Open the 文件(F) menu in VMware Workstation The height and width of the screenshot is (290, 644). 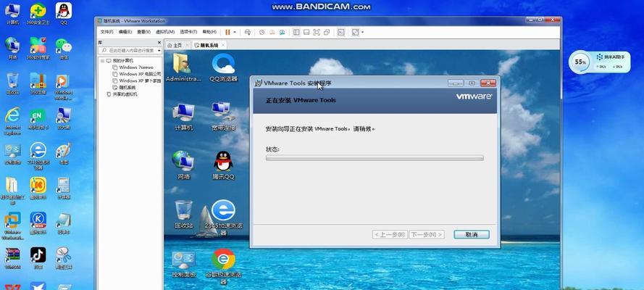coord(106,32)
